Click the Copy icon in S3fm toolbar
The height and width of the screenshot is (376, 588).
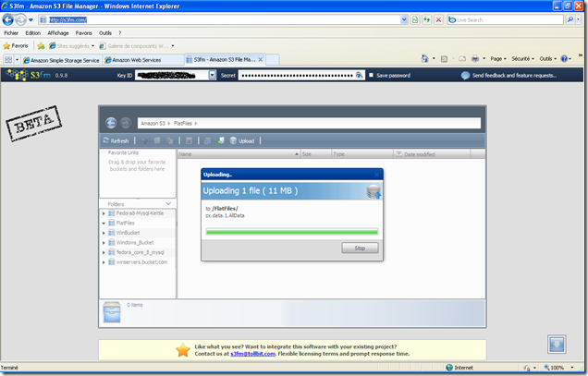(x=157, y=140)
